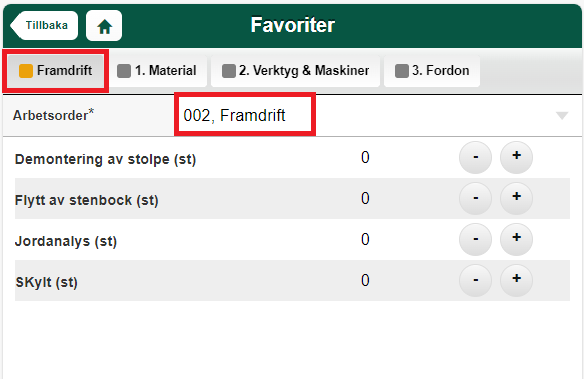Go to the home screen icon
The image size is (584, 379).
pyautogui.click(x=104, y=26)
